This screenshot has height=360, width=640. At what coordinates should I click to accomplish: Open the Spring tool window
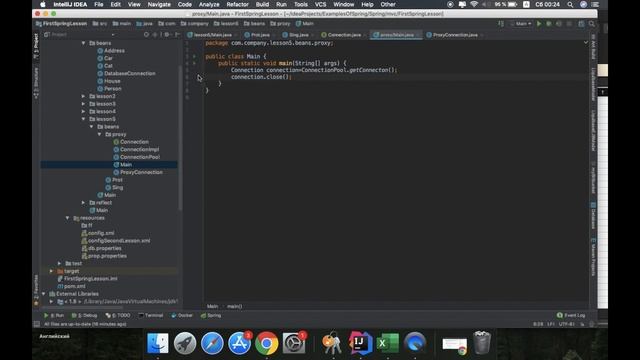(x=211, y=316)
